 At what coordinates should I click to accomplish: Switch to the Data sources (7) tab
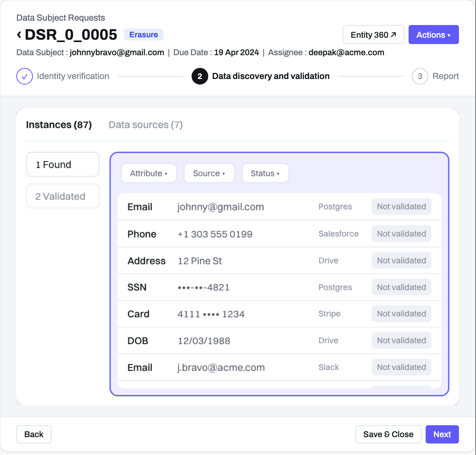(146, 125)
